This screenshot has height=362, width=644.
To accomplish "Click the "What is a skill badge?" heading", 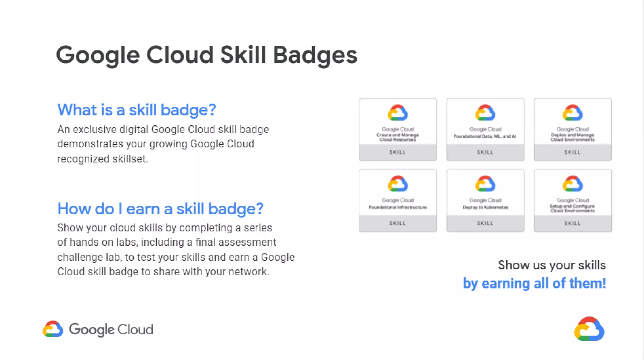I will [136, 110].
